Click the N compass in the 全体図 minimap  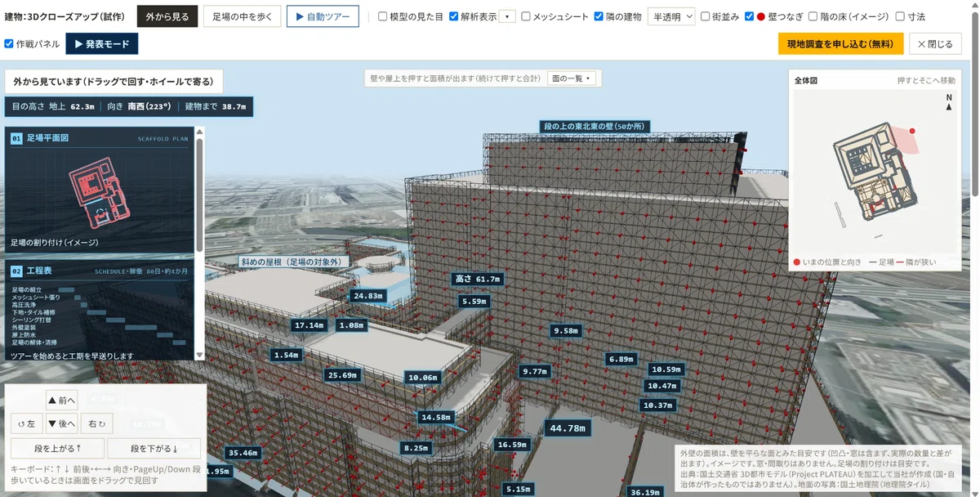coord(948,101)
